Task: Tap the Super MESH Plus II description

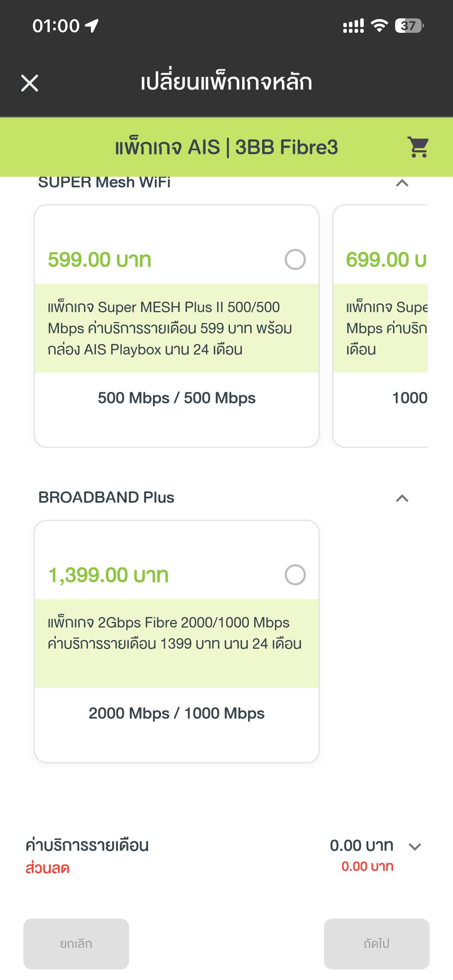Action: point(176,328)
